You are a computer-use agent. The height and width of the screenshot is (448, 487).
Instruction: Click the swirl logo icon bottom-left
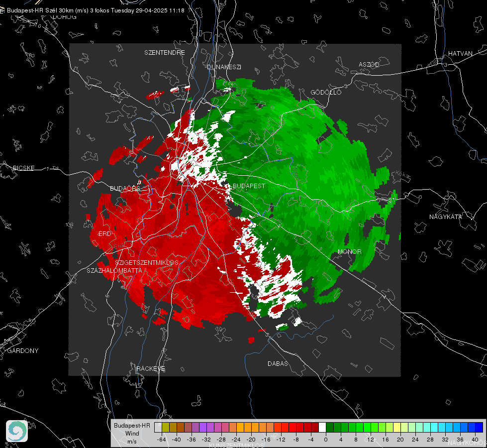click(17, 431)
